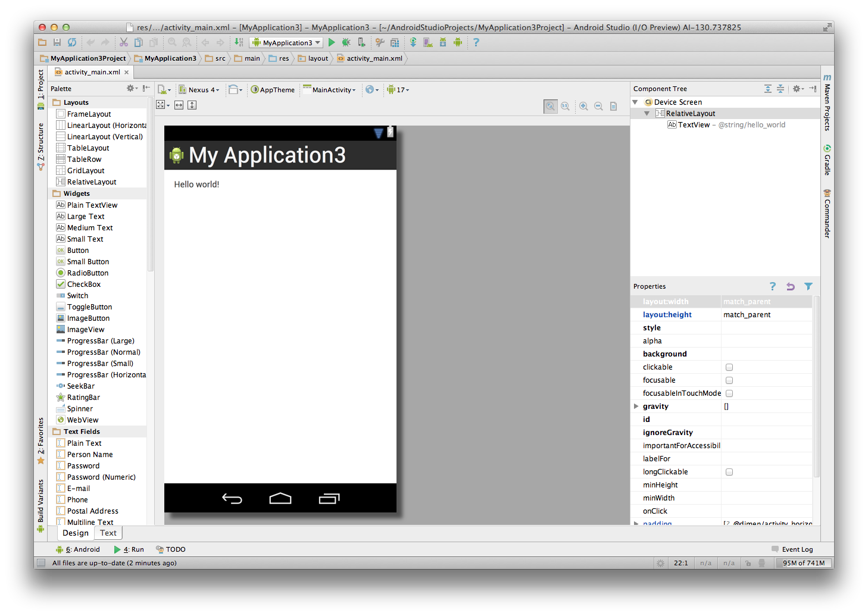Open the 1: Project side tab
868x616 pixels.
(x=40, y=89)
